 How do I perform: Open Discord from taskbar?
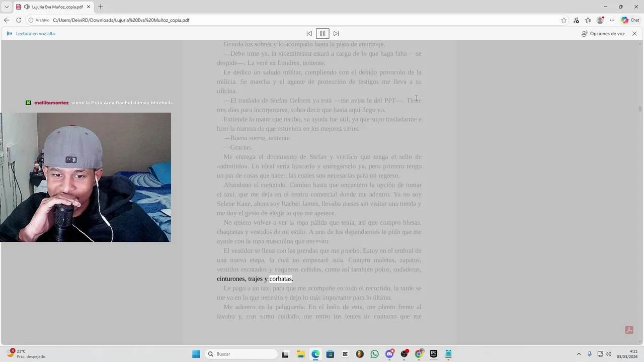coord(389,354)
